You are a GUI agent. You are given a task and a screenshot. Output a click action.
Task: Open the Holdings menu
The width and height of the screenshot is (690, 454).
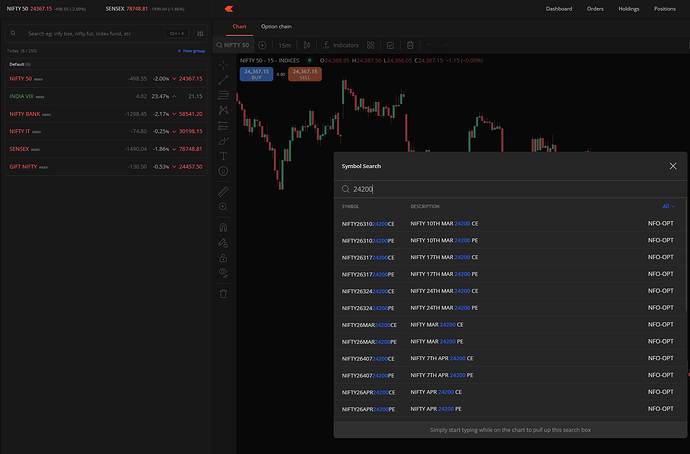[627, 8]
